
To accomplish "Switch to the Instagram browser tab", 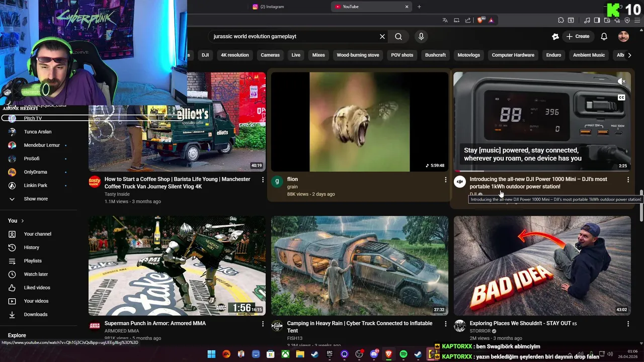I will [x=289, y=7].
